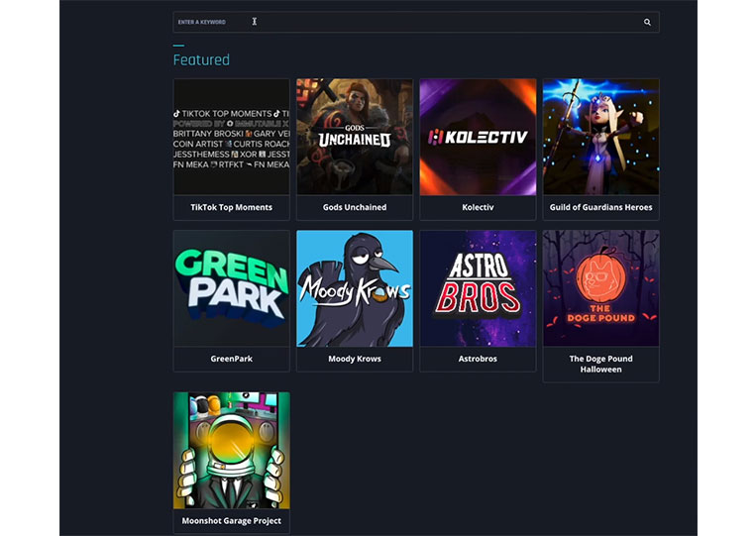Screen dimensions: 756x536
Task: Open the GreenPark collection image
Action: coord(232,288)
